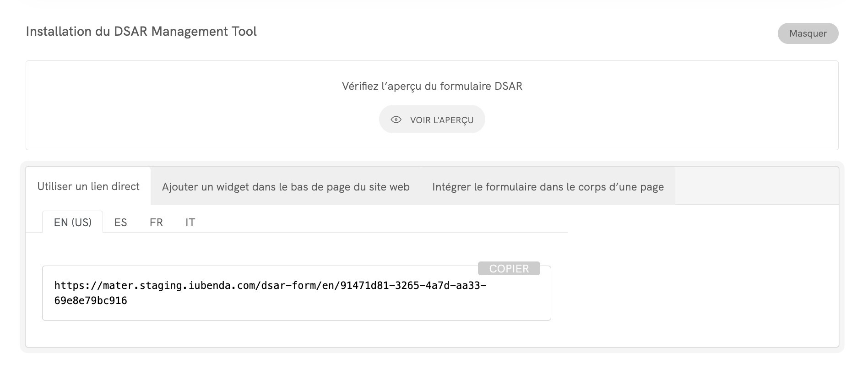This screenshot has height=370, width=868.
Task: Click the empty tab bar area right of the tabs
Action: click(755, 186)
